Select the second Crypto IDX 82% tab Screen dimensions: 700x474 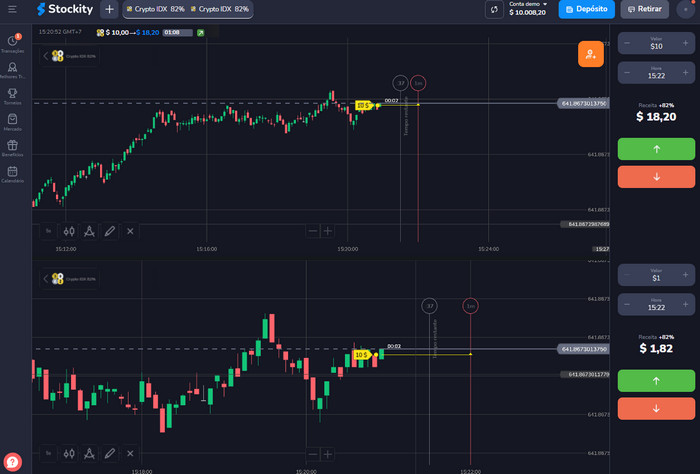(x=220, y=9)
